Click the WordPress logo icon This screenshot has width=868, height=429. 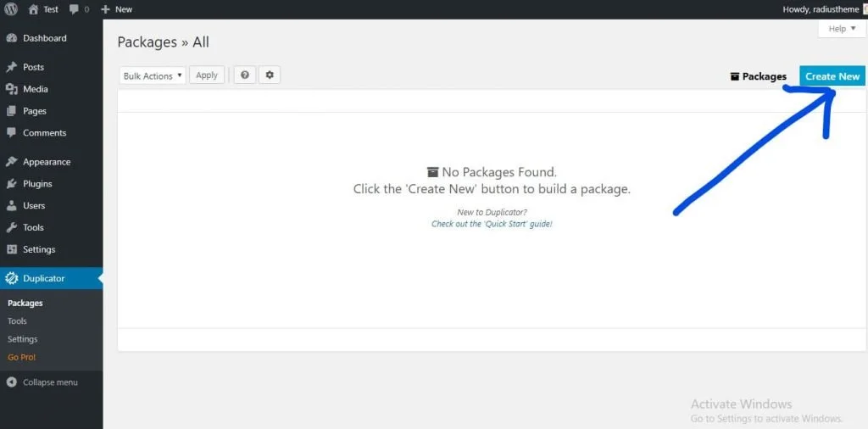pos(11,9)
